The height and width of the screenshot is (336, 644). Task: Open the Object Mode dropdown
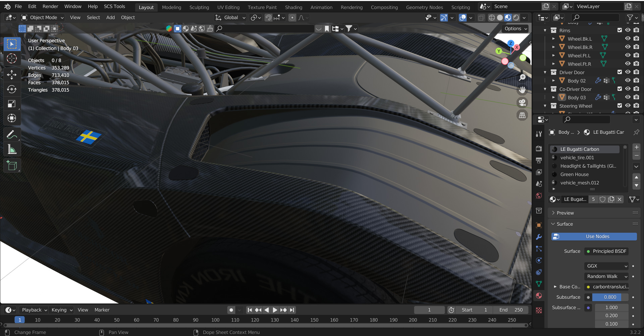[x=42, y=18]
